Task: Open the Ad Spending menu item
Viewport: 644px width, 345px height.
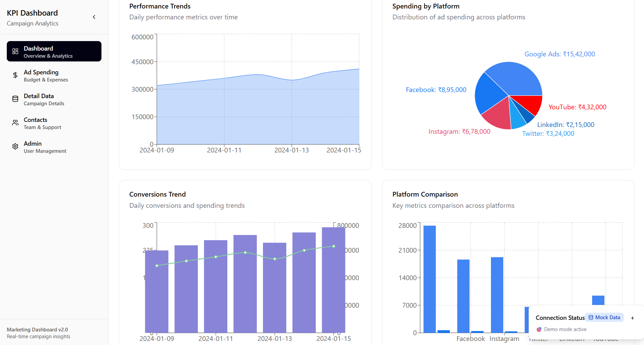Action: [54, 75]
